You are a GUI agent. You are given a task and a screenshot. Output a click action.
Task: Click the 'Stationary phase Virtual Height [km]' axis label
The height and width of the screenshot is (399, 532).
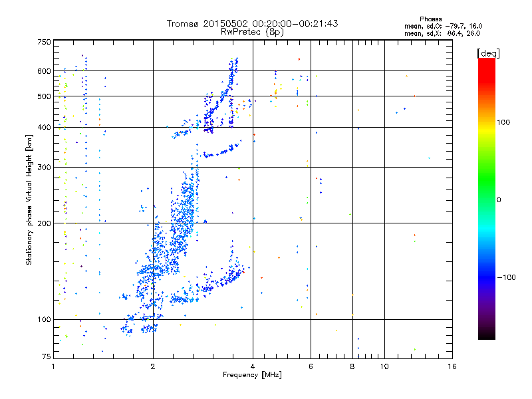(x=29, y=199)
